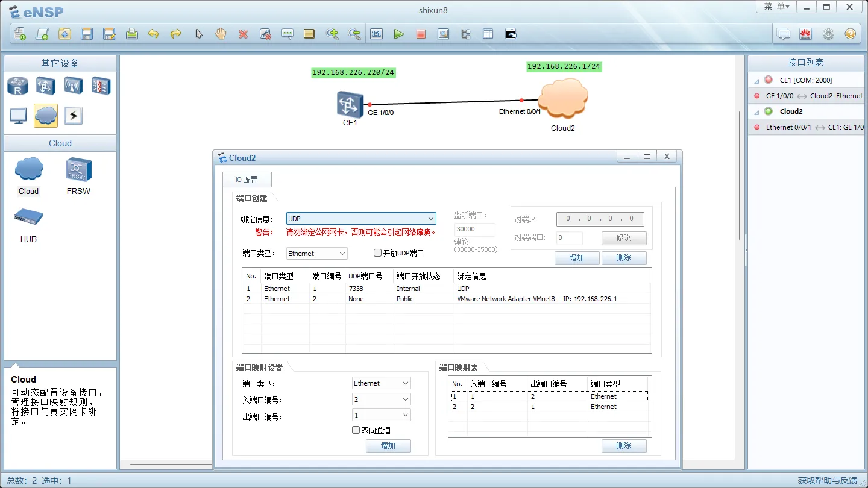This screenshot has height=488, width=868.
Task: Select the rectangle palette tool
Action: [x=309, y=34]
